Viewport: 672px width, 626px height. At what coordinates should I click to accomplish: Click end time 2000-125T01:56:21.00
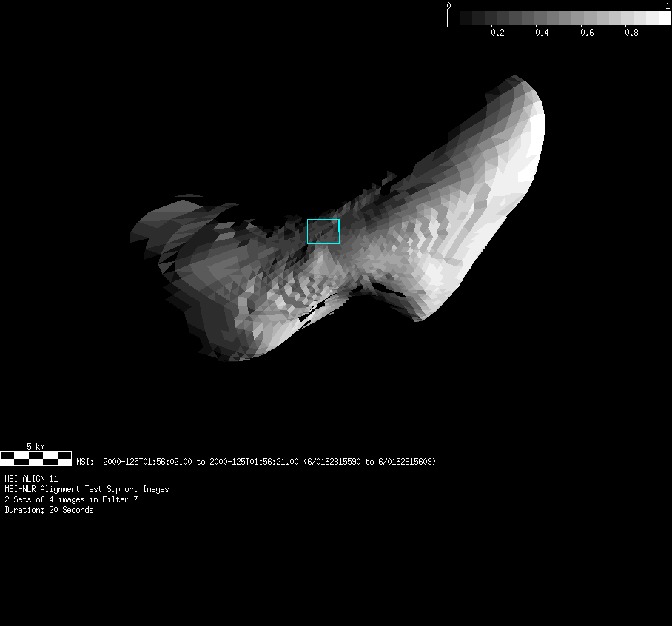(x=254, y=462)
